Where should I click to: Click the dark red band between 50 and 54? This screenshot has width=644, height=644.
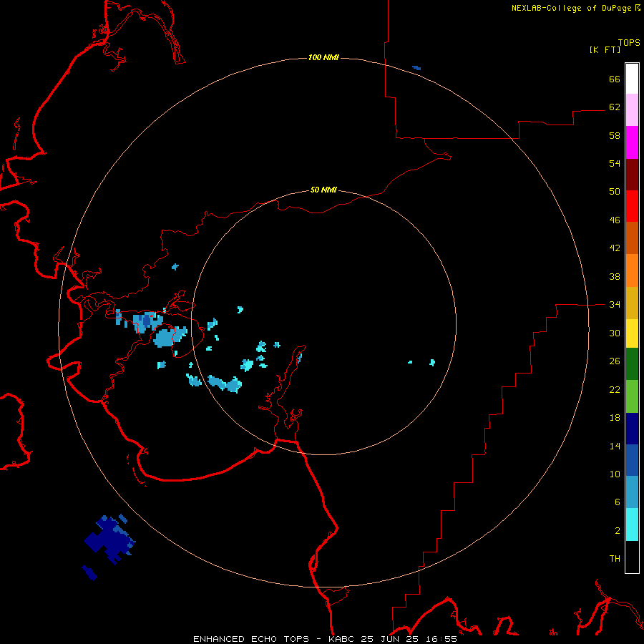click(632, 175)
